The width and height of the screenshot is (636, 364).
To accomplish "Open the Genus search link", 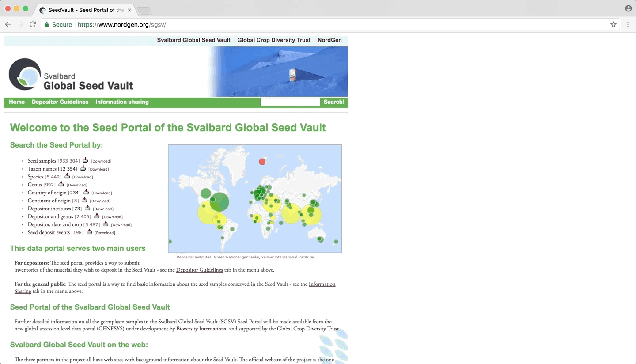I will [35, 185].
